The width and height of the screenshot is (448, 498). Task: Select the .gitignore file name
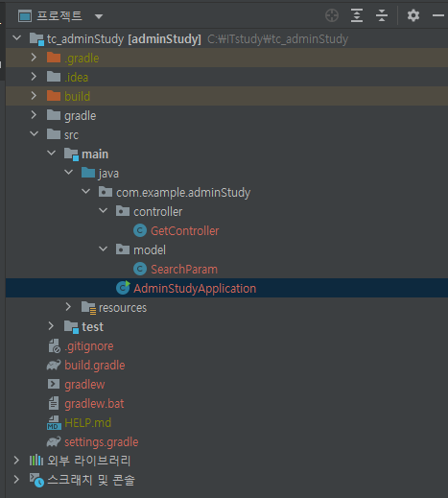pyautogui.click(x=89, y=346)
